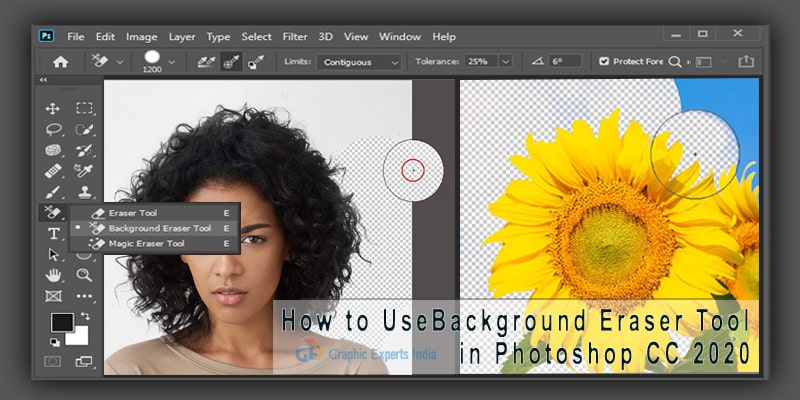Select the Frame tool
The height and width of the screenshot is (400, 800).
[x=53, y=296]
